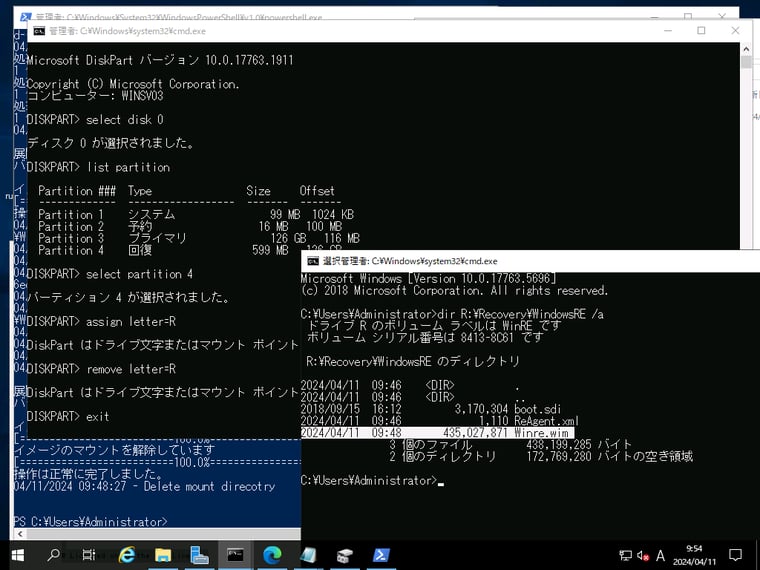Click computer name WINSV03 line
Screen dimensions: 760x570
point(95,95)
